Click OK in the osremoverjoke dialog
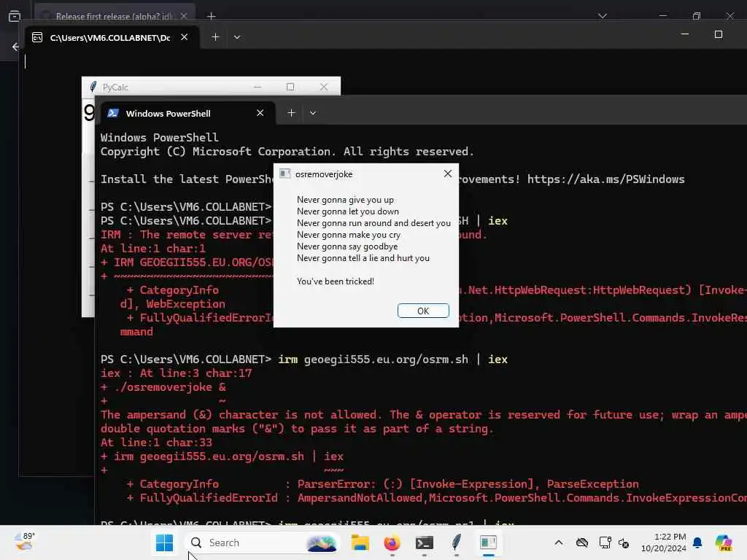This screenshot has height=560, width=747. coord(423,311)
